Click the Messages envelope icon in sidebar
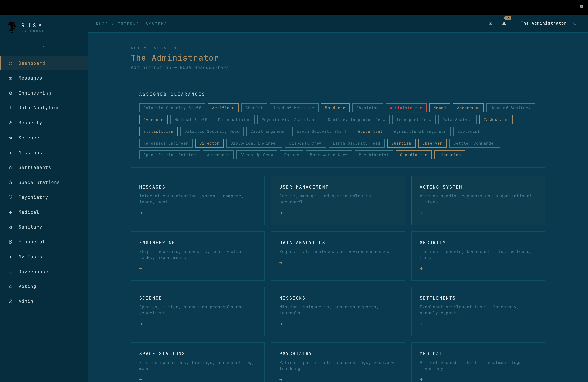Image resolution: width=588 pixels, height=382 pixels. (11, 78)
